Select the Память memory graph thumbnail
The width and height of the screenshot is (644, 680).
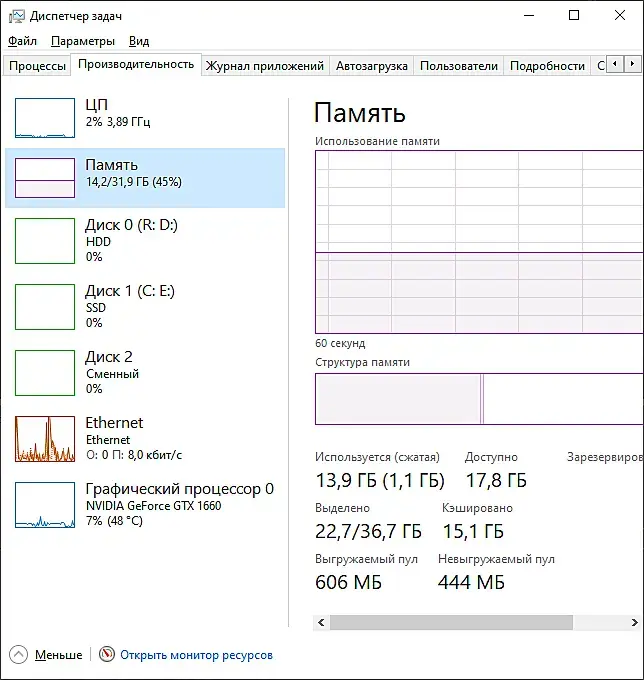pos(45,177)
